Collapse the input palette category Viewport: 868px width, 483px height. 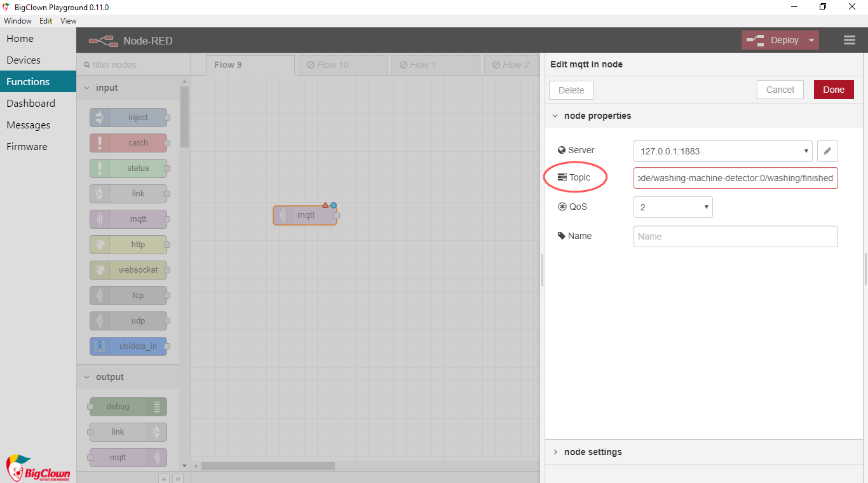(128, 88)
